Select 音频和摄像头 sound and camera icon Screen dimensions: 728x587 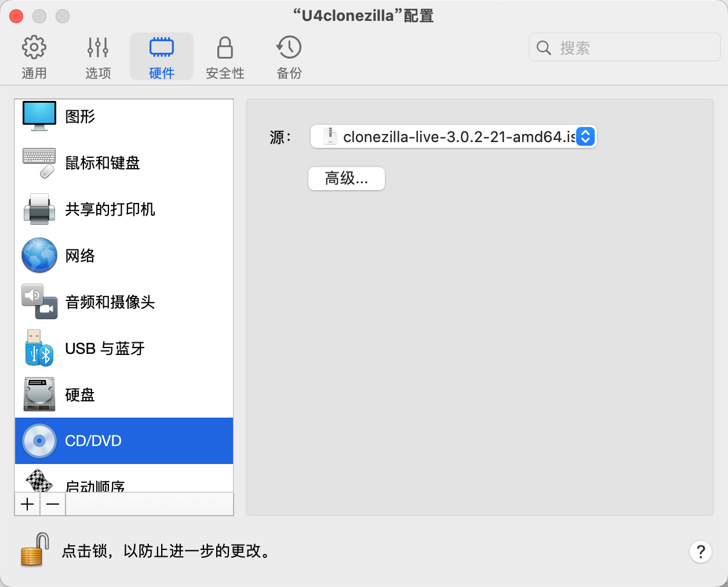click(39, 302)
